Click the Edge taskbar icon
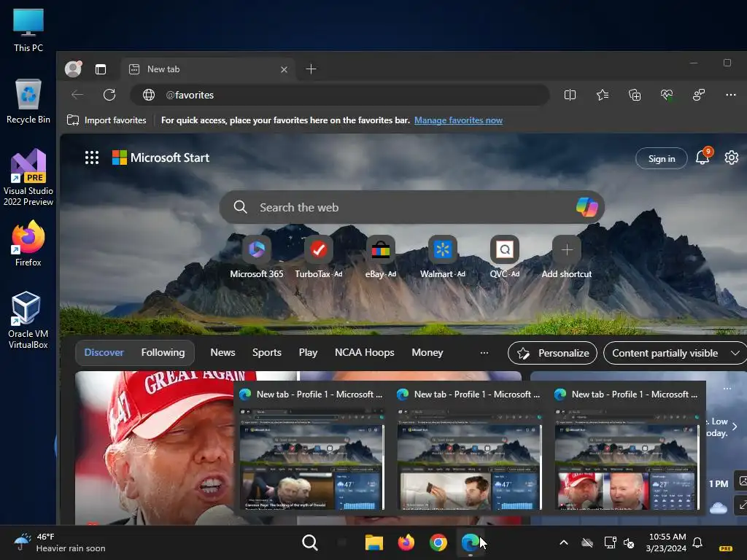The width and height of the screenshot is (747, 560). [x=471, y=542]
